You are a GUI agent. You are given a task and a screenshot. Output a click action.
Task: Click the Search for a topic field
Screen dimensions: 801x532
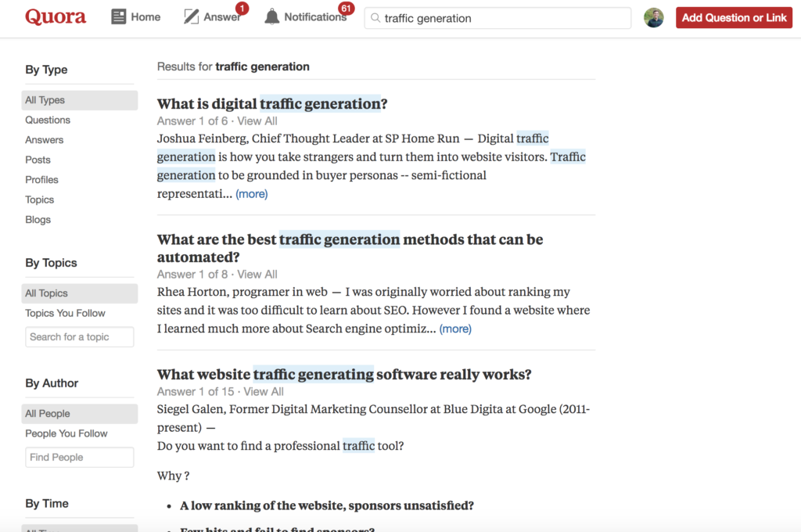[80, 336]
